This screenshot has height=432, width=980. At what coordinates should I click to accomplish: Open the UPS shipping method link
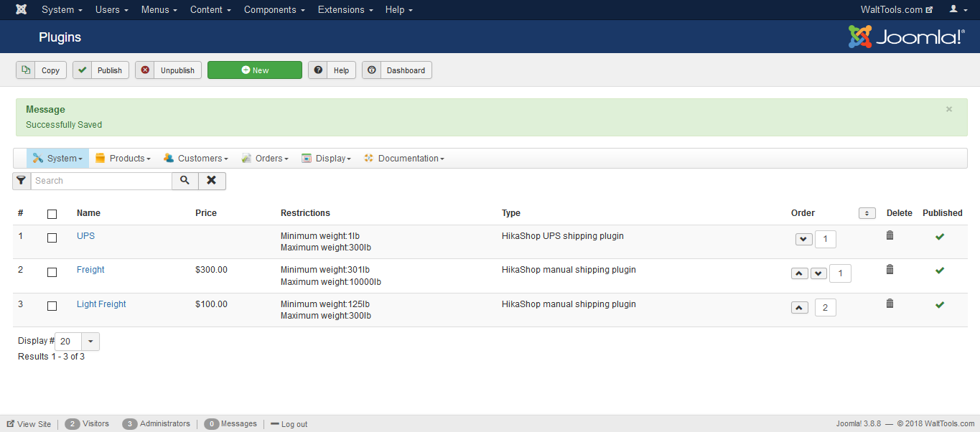coord(85,236)
